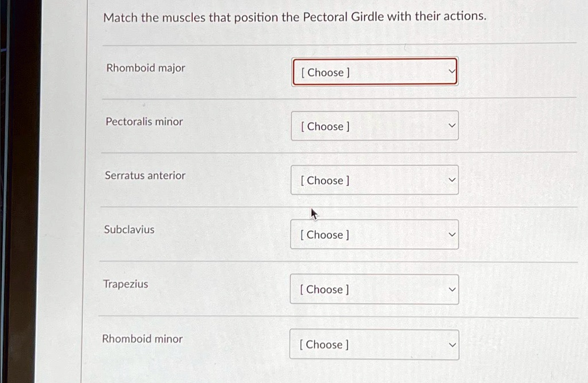The width and height of the screenshot is (588, 383).
Task: Open the Serratus anterior answer dropdown
Action: pyautogui.click(x=374, y=180)
